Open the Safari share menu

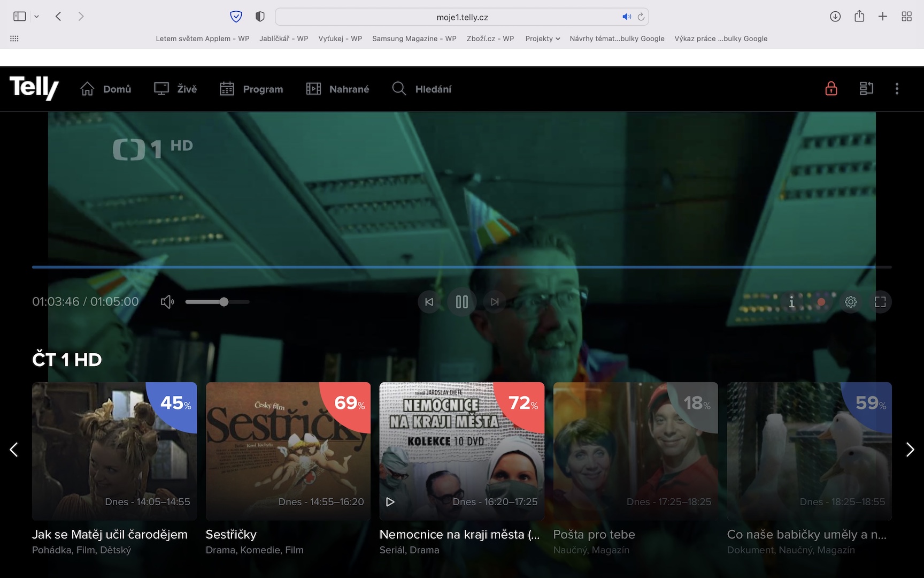tap(859, 16)
